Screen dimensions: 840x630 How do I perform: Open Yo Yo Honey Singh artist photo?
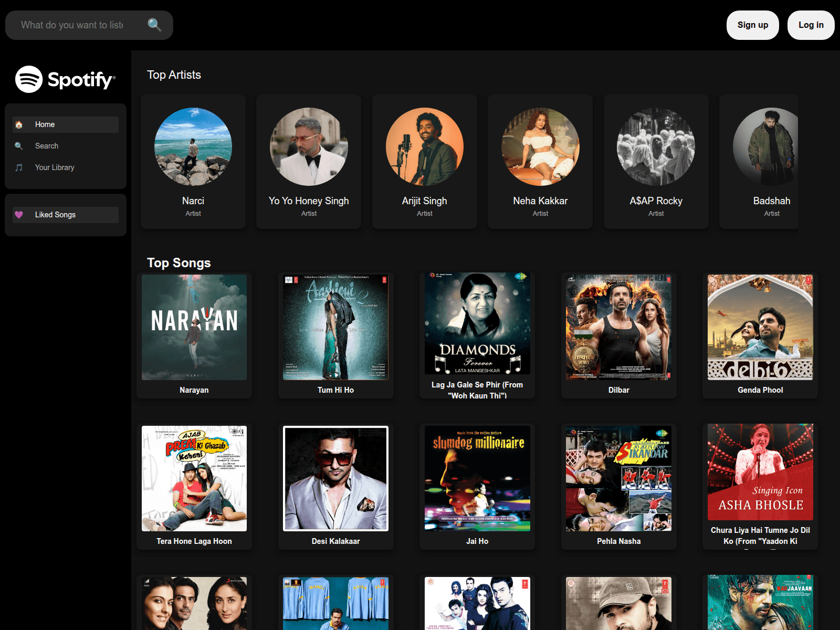pyautogui.click(x=309, y=146)
